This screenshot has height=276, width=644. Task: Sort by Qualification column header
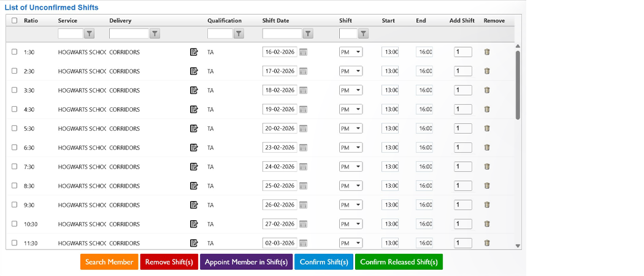(224, 20)
